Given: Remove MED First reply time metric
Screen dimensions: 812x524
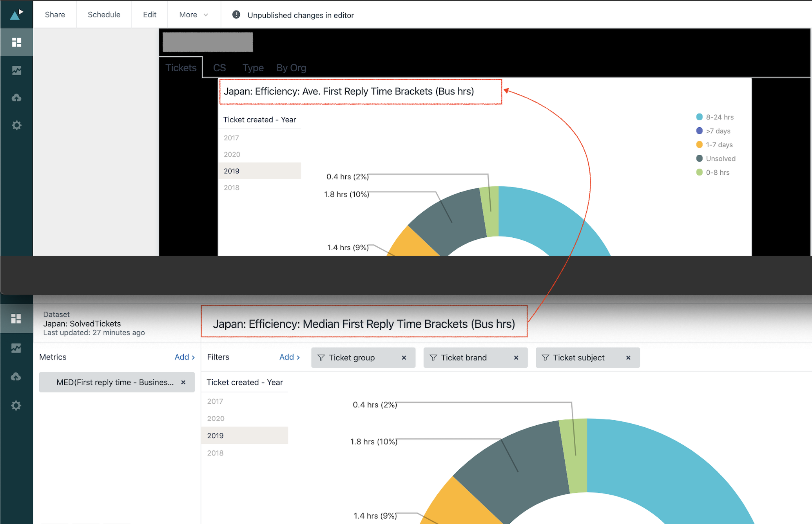Looking at the screenshot, I should click(x=183, y=382).
